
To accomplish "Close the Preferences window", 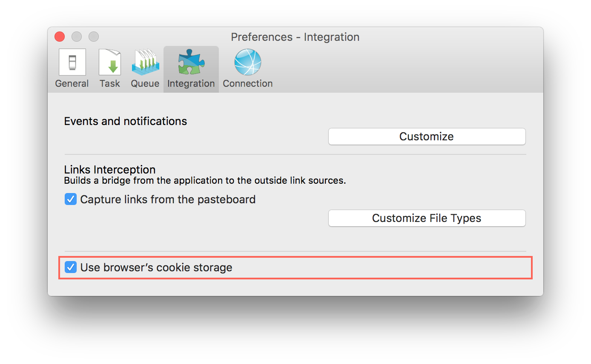I will tap(59, 37).
